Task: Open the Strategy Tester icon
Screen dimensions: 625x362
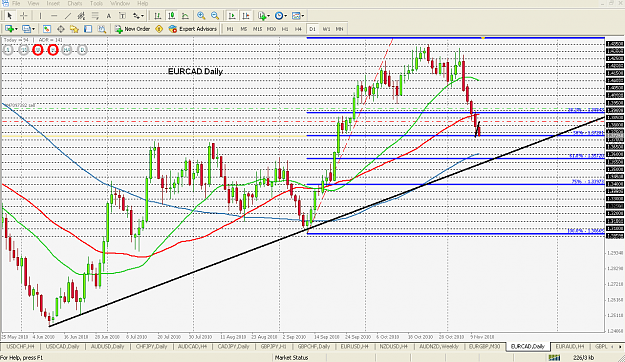Action: [102, 29]
